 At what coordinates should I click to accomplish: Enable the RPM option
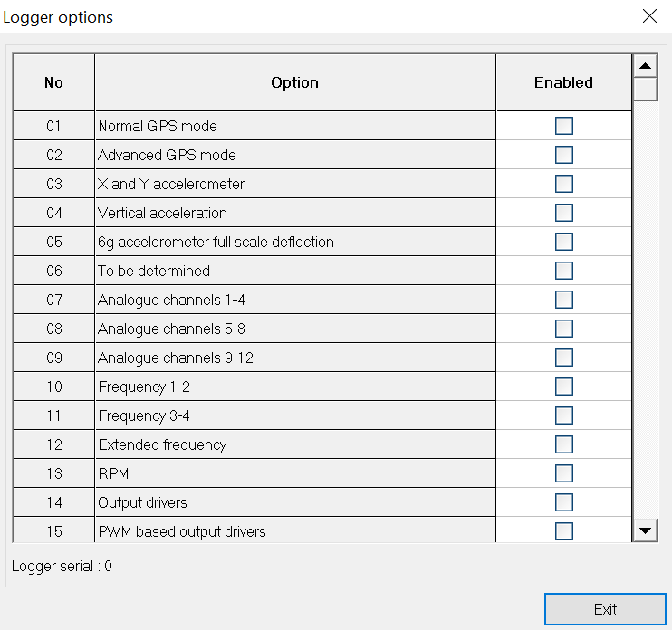coord(564,473)
